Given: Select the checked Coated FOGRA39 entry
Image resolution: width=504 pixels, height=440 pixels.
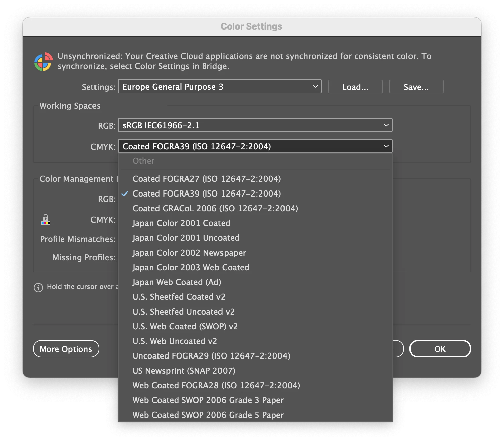Looking at the screenshot, I should click(255, 194).
